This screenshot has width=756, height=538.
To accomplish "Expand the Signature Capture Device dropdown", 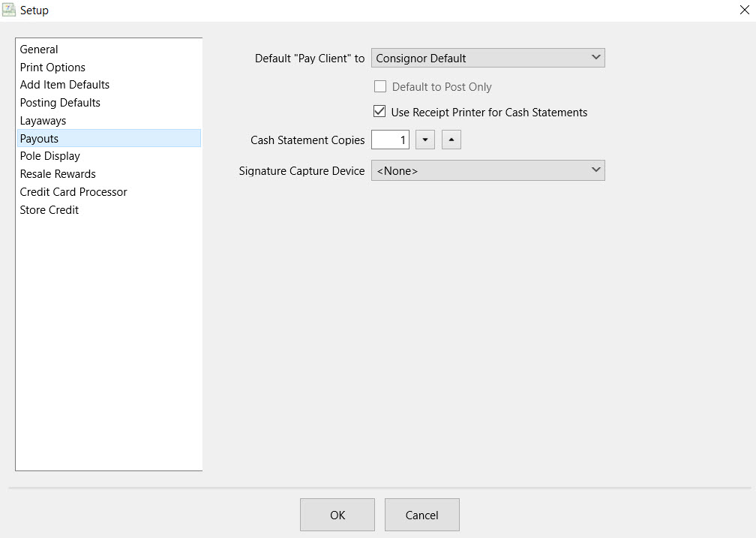I will point(487,170).
